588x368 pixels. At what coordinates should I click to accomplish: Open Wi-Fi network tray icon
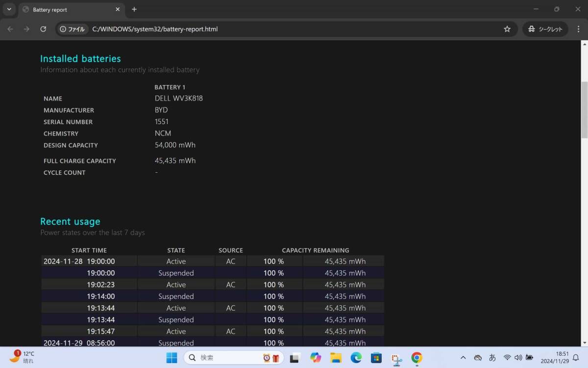[x=508, y=358]
